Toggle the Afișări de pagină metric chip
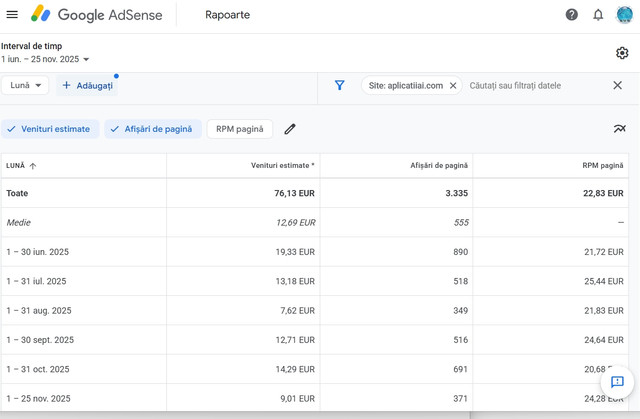This screenshot has width=640, height=419. pos(153,129)
